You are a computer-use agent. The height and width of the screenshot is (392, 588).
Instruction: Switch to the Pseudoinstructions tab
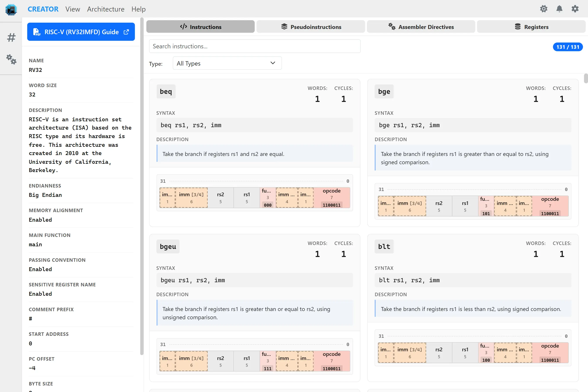pos(311,27)
